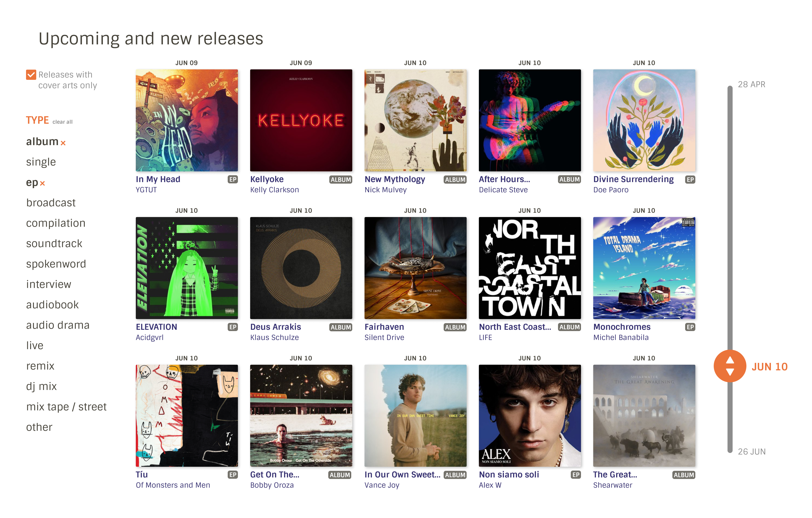Screen dimensions: 812x518
Task: Jump to 28 APR on the timeline
Action: tap(751, 85)
